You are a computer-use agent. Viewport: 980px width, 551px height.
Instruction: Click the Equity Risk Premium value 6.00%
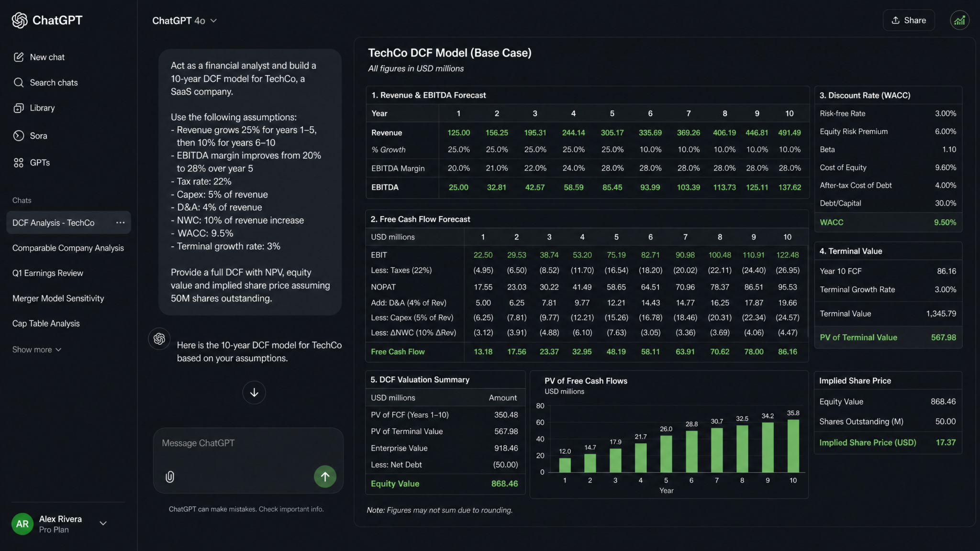click(946, 131)
